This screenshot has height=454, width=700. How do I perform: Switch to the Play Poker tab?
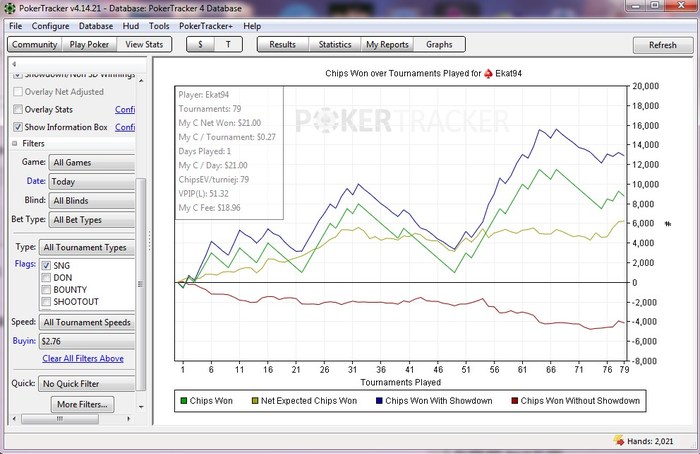[x=89, y=45]
